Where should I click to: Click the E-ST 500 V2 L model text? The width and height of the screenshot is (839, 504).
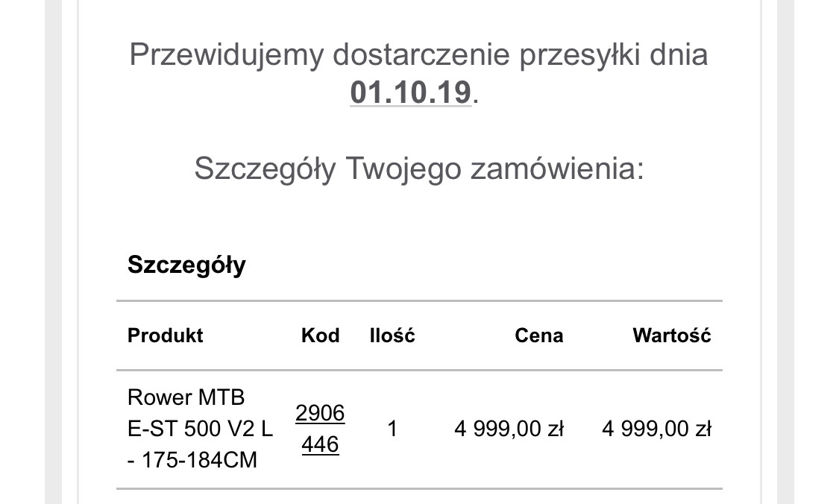[x=200, y=429]
